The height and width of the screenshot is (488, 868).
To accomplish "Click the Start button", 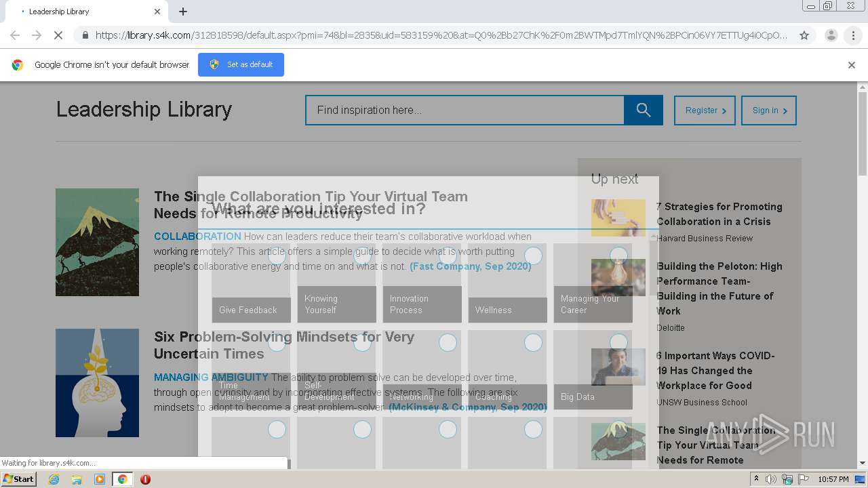I will (x=19, y=479).
